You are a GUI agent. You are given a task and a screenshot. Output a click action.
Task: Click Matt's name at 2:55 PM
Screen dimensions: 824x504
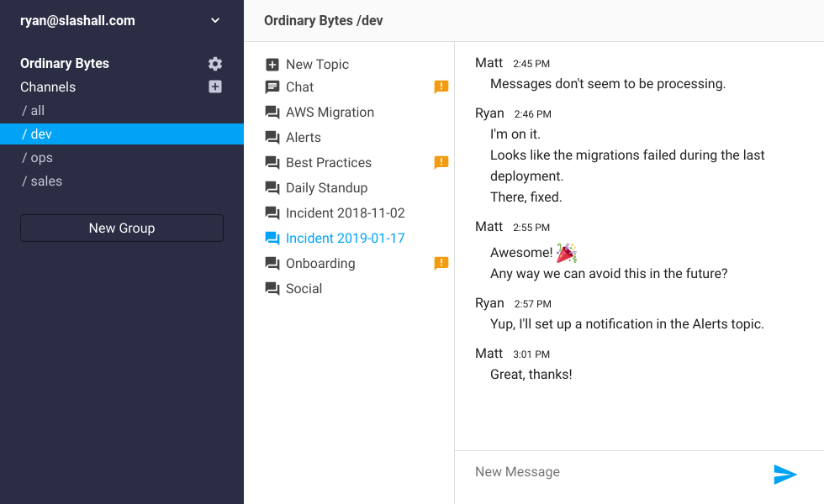pyautogui.click(x=489, y=227)
